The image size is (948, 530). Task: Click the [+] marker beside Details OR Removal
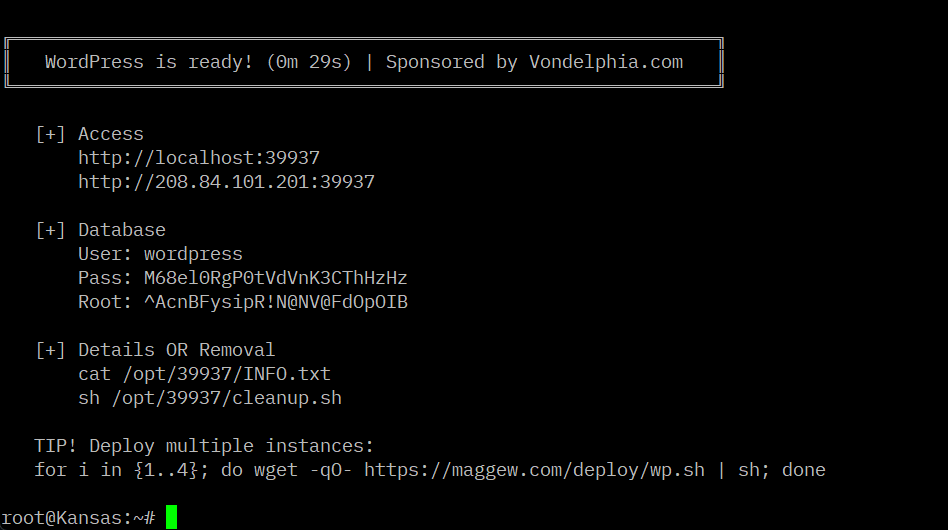51,350
